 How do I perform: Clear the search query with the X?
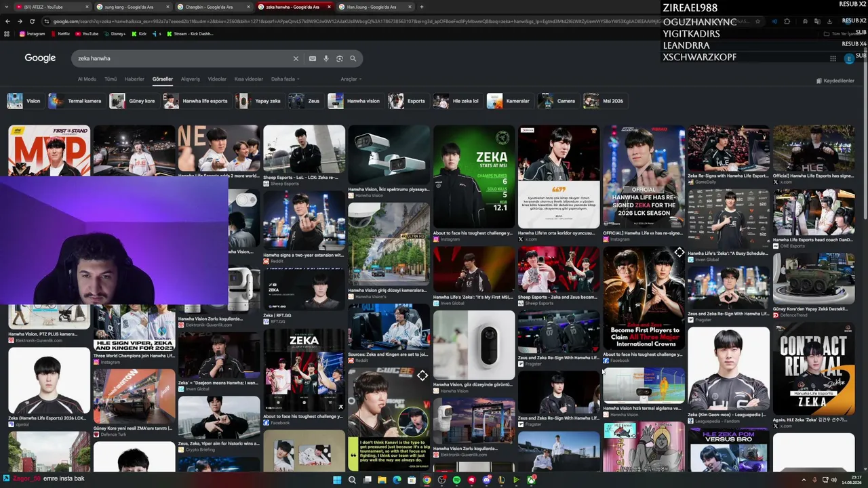tap(296, 59)
